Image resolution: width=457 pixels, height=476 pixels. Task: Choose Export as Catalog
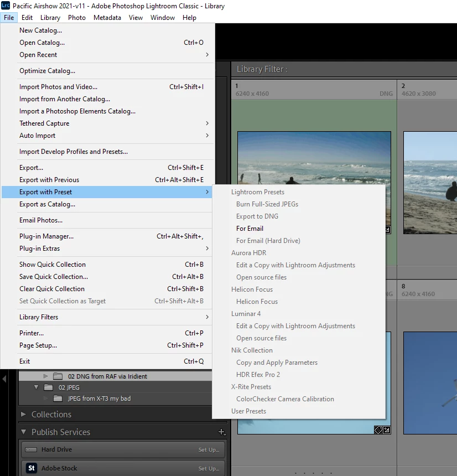107,204
